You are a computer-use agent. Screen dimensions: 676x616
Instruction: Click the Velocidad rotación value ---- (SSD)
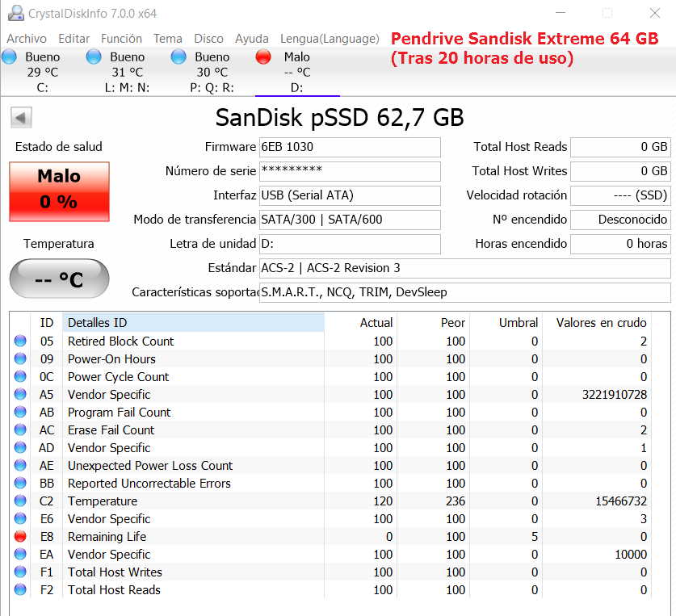[x=620, y=195]
